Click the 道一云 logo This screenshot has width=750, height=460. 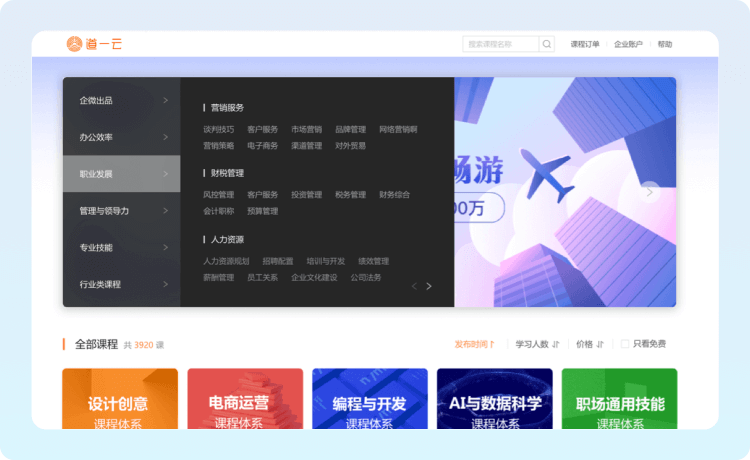click(94, 44)
